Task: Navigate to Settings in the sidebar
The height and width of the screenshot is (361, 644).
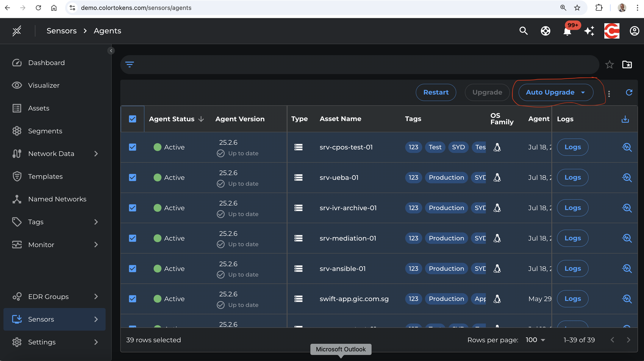Action: [42, 342]
